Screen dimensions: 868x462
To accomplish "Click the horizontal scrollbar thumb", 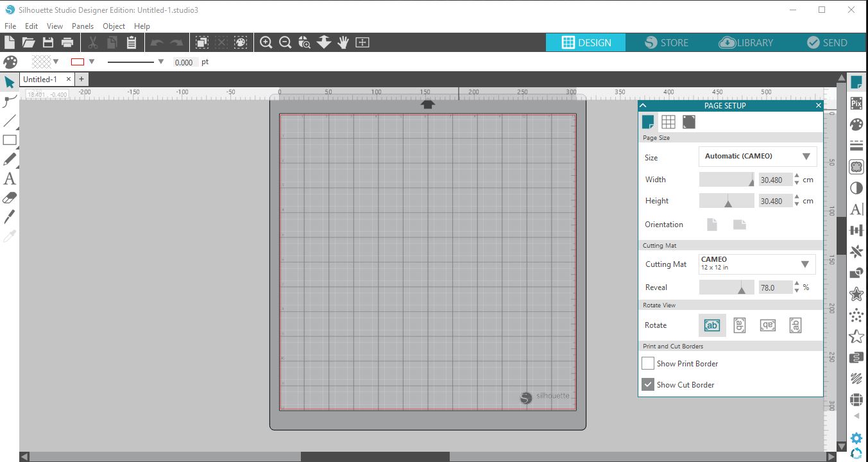I will tap(375, 457).
